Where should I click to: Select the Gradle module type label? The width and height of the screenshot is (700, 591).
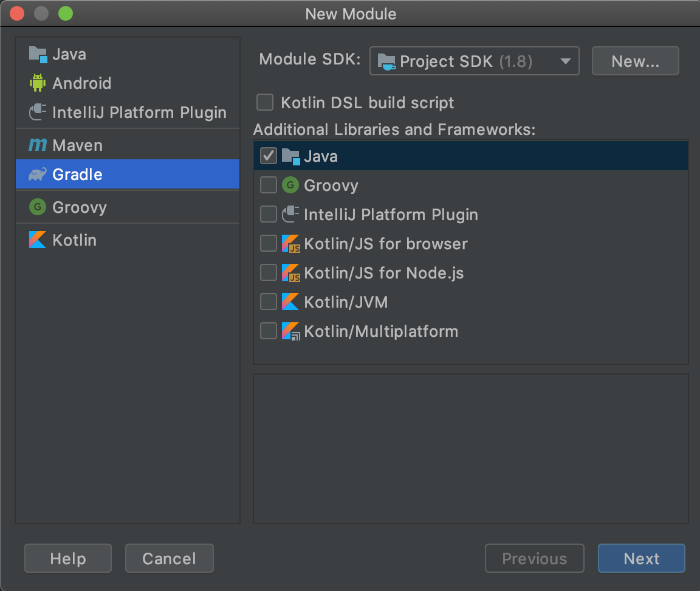point(78,175)
